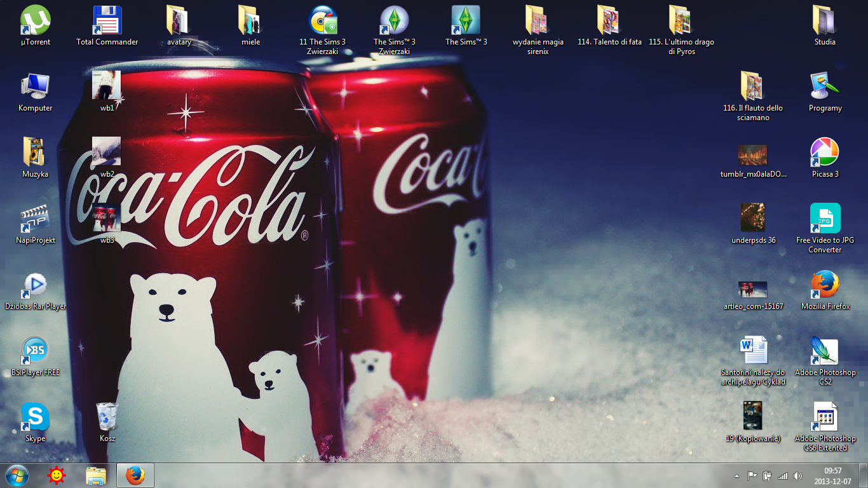Select the Dziobas Rar Player shortcut
This screenshot has width=868, height=488.
(36, 290)
